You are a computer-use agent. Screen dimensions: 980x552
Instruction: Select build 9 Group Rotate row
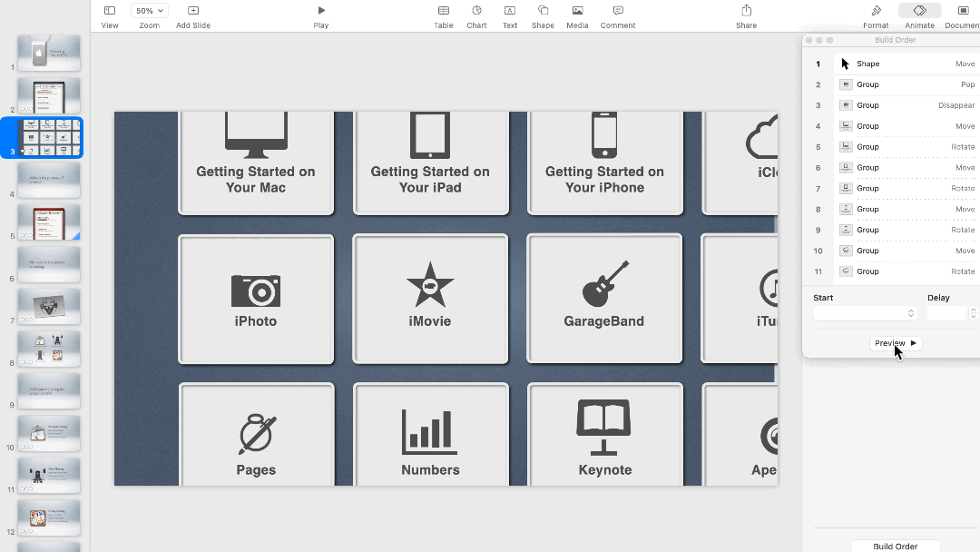pos(906,230)
